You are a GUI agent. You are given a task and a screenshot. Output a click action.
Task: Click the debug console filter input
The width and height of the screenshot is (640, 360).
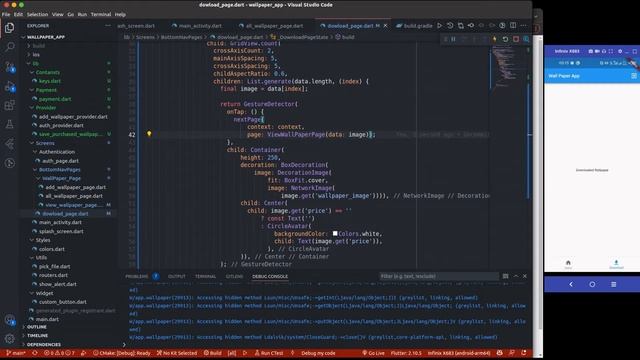[438, 276]
